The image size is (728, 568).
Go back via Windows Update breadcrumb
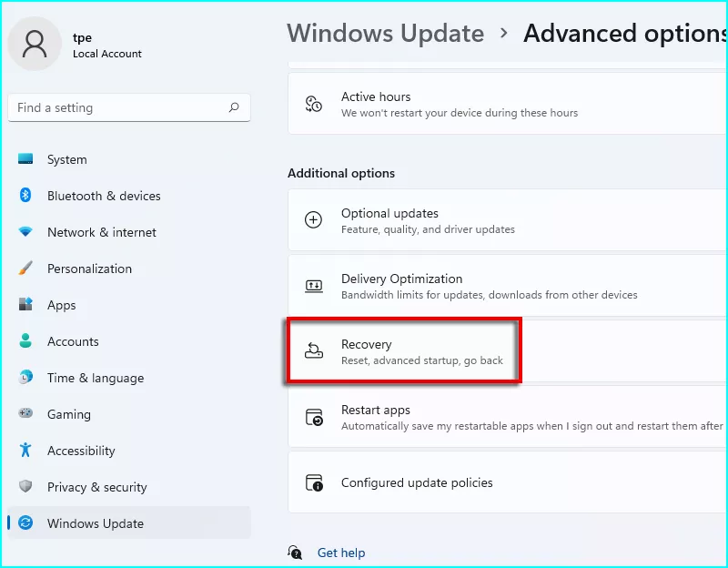[x=385, y=34]
